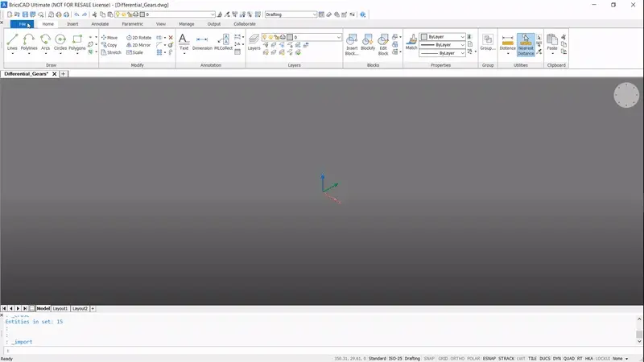Toggle DYN input in status bar

pos(556,358)
